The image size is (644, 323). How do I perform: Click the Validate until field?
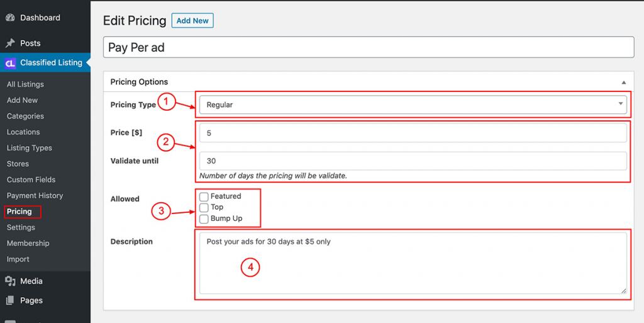click(413, 161)
